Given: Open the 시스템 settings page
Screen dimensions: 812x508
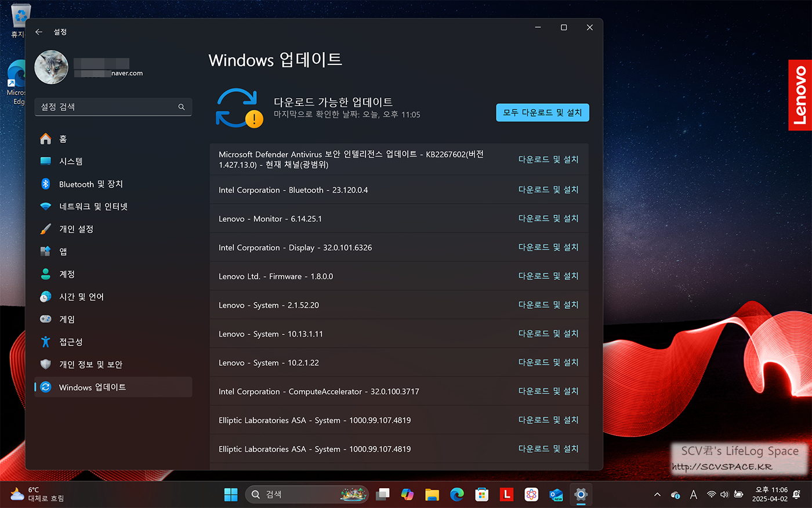Looking at the screenshot, I should click(x=113, y=161).
